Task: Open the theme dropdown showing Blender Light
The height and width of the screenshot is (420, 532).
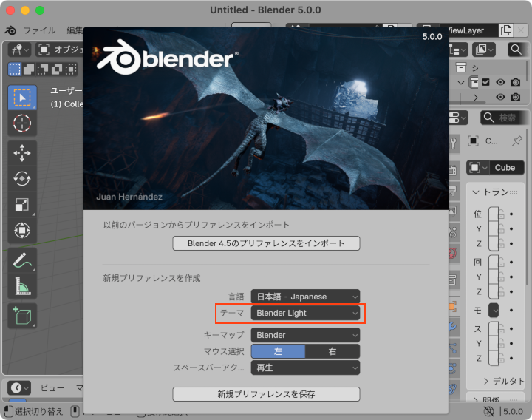Action: (x=305, y=313)
